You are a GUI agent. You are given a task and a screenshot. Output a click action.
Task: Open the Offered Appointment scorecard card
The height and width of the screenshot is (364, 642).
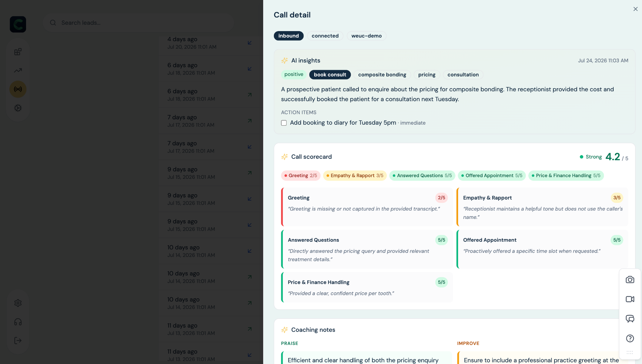click(542, 249)
